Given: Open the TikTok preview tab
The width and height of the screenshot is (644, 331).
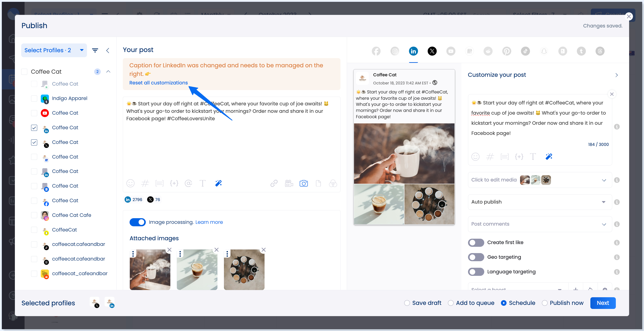Looking at the screenshot, I should point(525,51).
